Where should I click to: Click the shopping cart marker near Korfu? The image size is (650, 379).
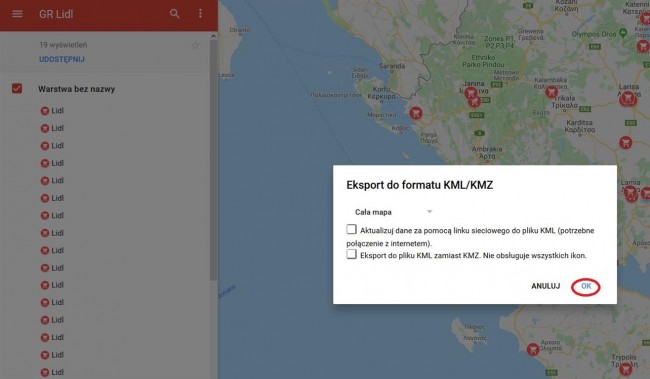(416, 113)
